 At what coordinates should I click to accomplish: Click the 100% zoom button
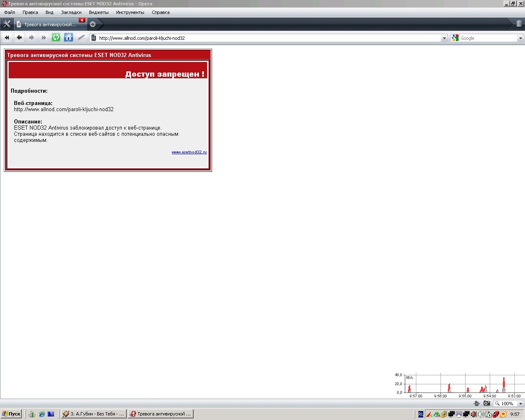(504, 404)
